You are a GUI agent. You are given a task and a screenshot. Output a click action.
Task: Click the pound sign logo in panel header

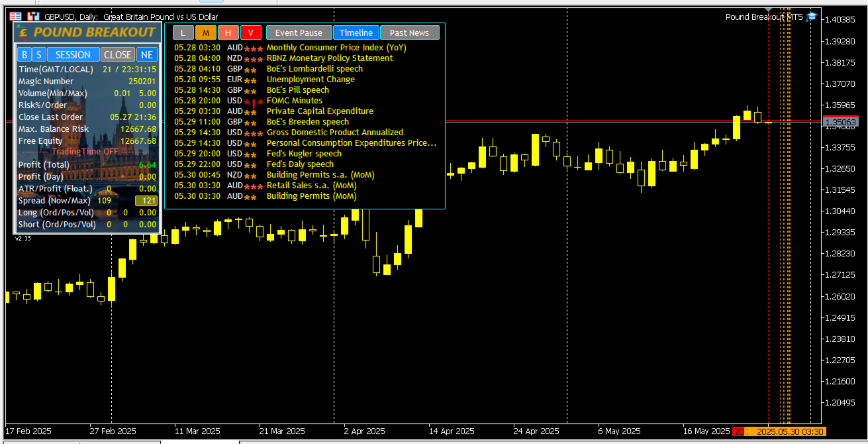coord(24,32)
